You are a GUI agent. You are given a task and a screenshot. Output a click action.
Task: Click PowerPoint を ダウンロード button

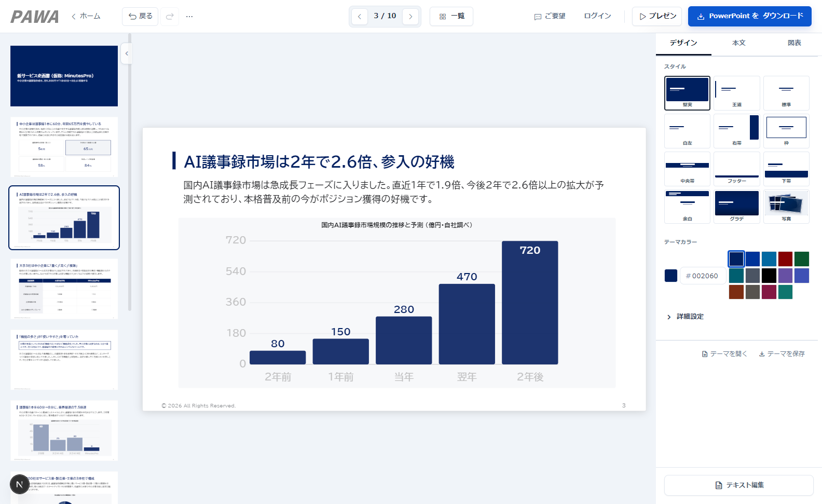[750, 16]
